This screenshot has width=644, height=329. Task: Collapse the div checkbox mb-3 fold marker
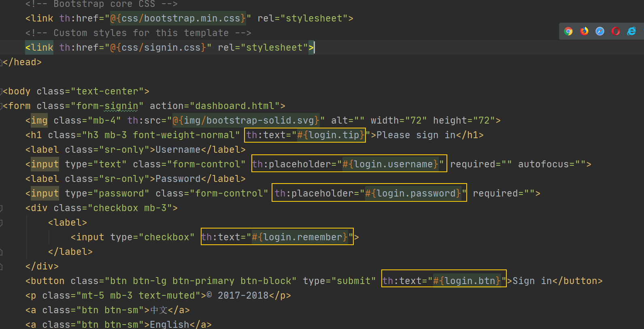[x=1, y=208]
